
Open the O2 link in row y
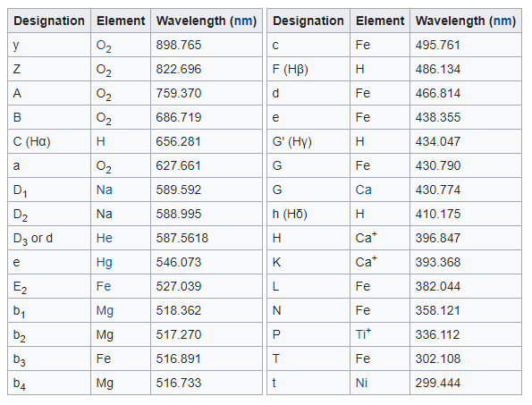[104, 46]
